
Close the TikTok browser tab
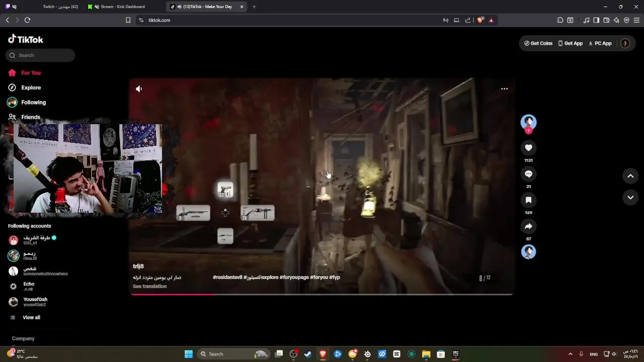[242, 7]
